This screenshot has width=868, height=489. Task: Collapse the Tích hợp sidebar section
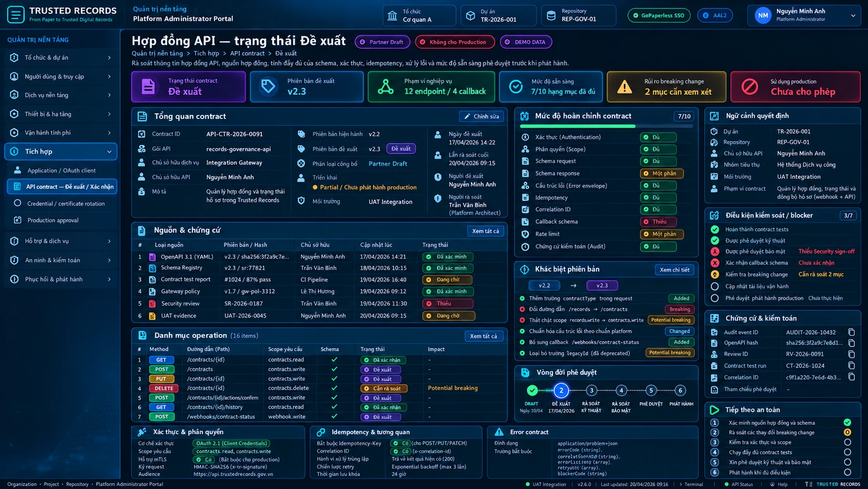click(61, 151)
